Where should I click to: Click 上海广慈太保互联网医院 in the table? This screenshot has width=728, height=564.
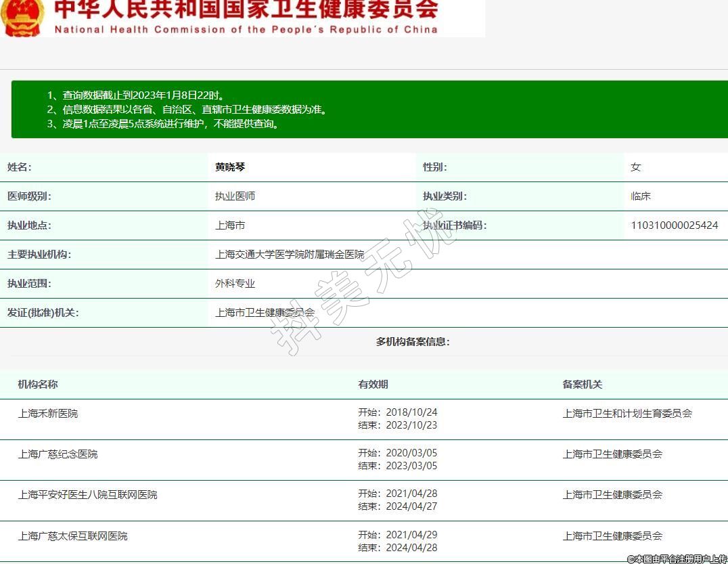[72, 536]
